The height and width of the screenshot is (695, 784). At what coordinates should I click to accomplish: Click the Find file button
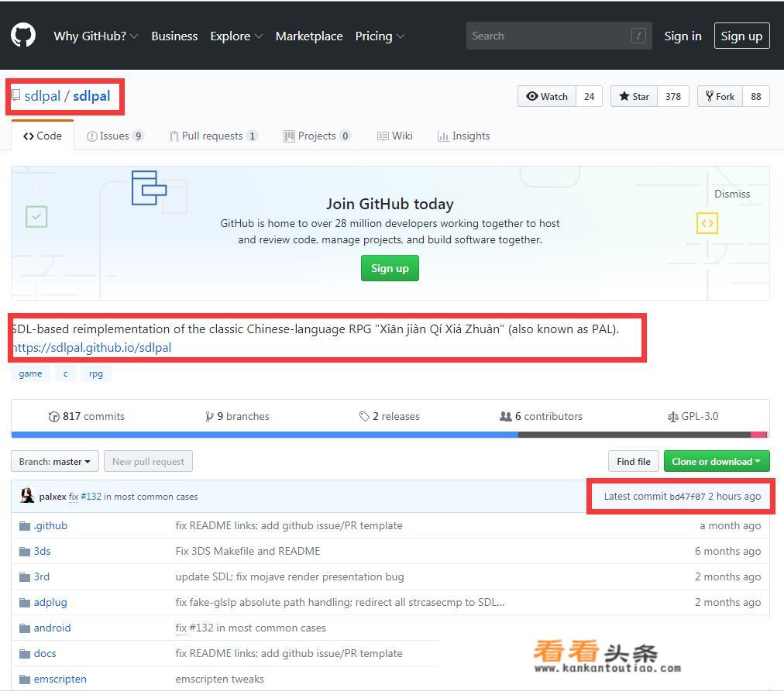pyautogui.click(x=634, y=461)
